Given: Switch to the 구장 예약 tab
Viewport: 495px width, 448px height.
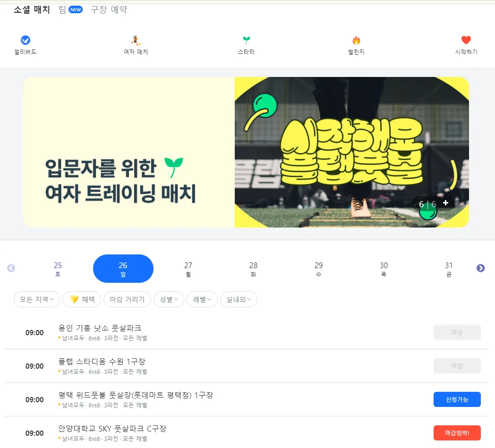Looking at the screenshot, I should point(109,9).
